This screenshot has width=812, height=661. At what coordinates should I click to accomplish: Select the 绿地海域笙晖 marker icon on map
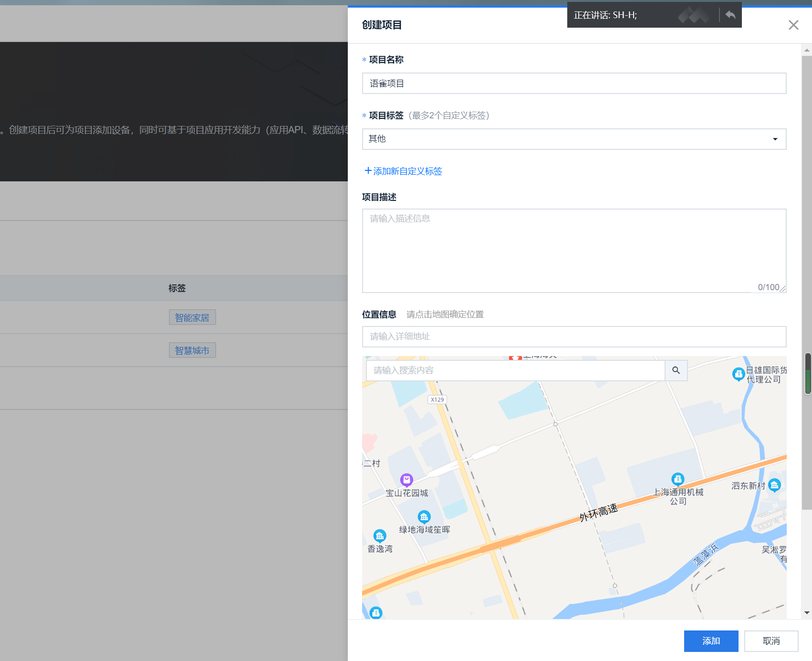click(x=424, y=517)
